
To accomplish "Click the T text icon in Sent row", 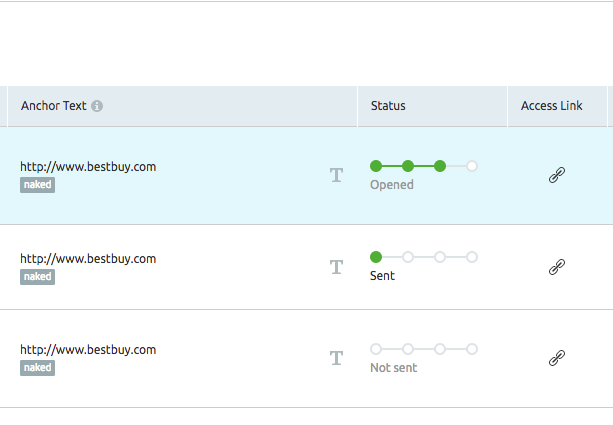I will pyautogui.click(x=336, y=267).
